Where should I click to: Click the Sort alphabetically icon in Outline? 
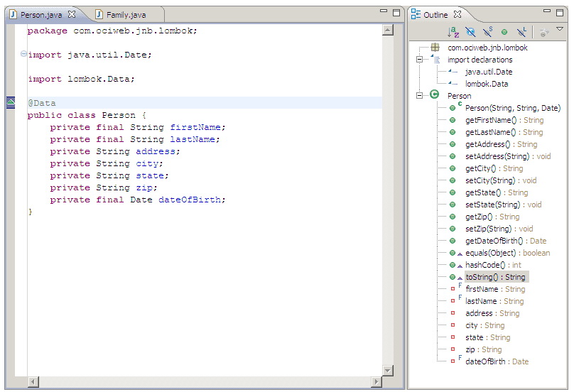pyautogui.click(x=453, y=32)
